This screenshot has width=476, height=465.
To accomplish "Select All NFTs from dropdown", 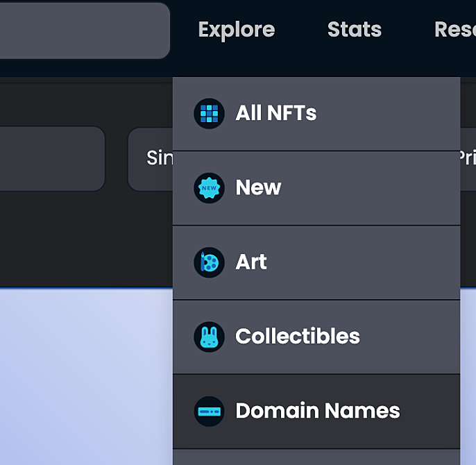I will [x=316, y=114].
